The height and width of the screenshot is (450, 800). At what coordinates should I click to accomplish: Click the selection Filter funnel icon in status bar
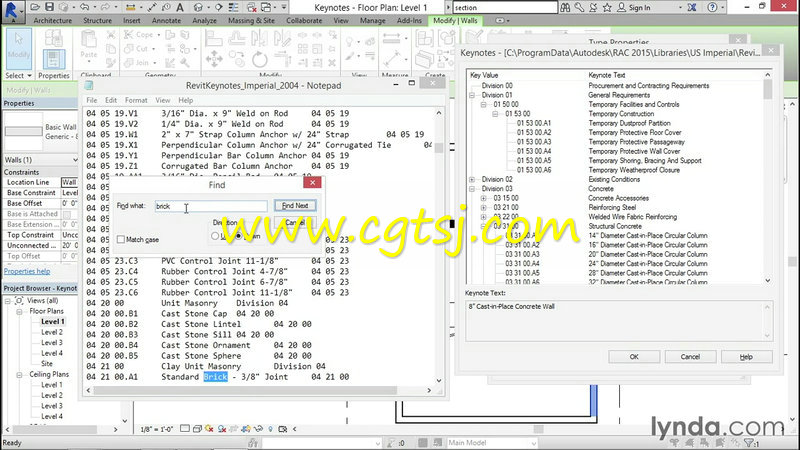(748, 443)
